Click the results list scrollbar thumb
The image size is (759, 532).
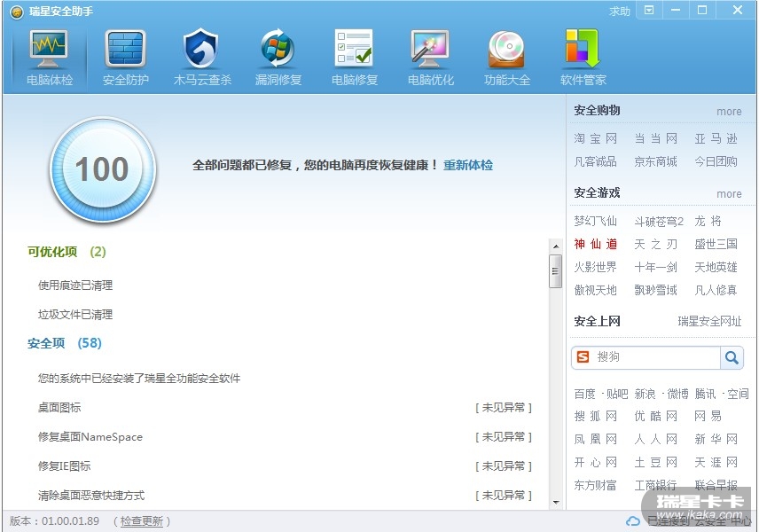[556, 271]
